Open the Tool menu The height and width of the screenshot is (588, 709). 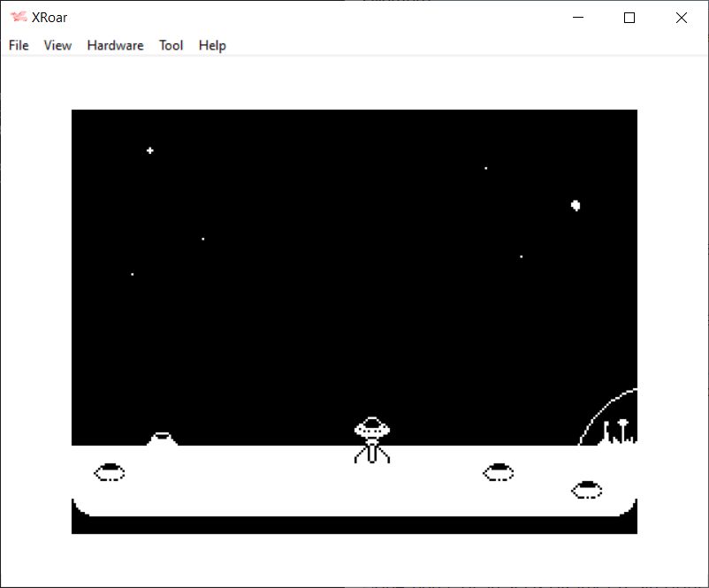point(171,45)
